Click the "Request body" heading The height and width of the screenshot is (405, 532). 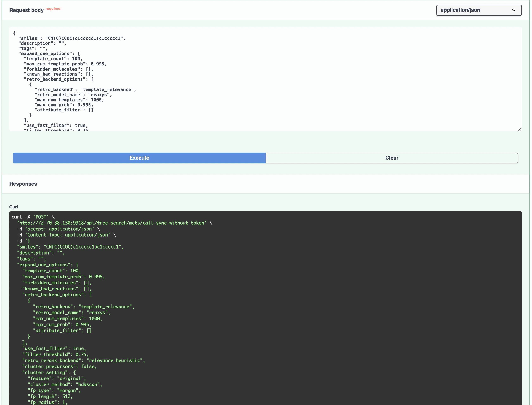pyautogui.click(x=26, y=10)
